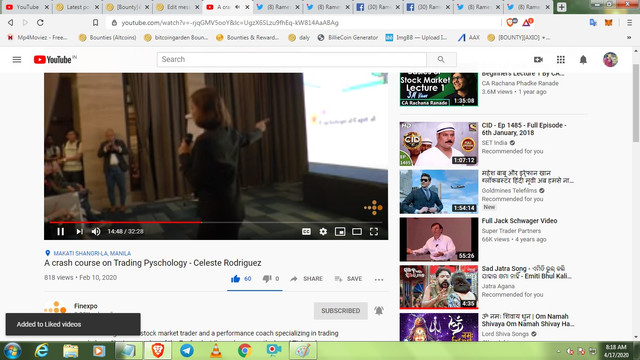The height and width of the screenshot is (360, 640).
Task: Open the Sad Jatra Song video
Action: tap(439, 287)
